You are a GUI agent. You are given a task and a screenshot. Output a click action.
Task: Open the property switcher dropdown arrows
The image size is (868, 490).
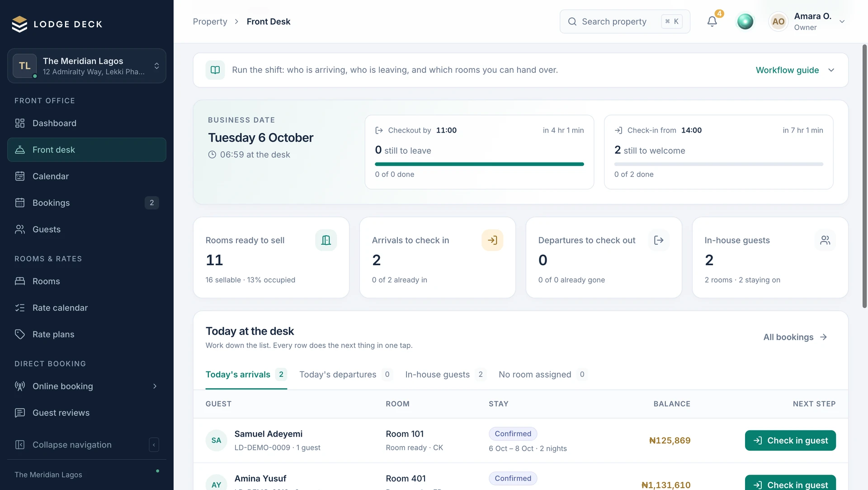(x=156, y=66)
